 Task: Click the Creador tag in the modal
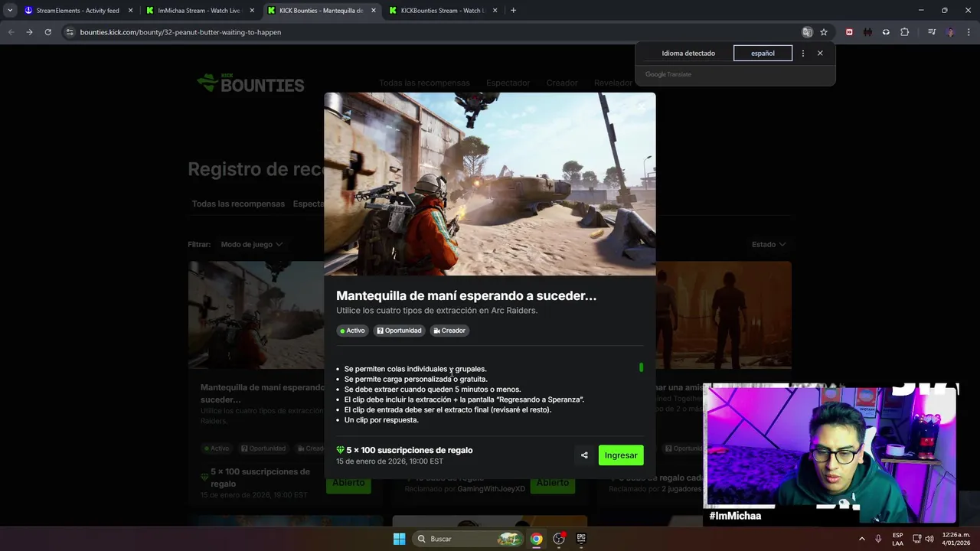click(x=449, y=331)
